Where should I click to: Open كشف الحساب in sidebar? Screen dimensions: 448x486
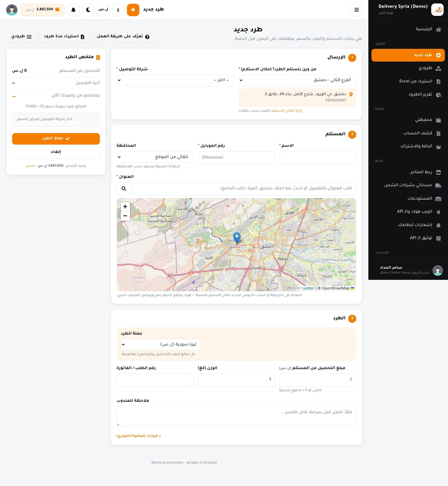pos(408,133)
